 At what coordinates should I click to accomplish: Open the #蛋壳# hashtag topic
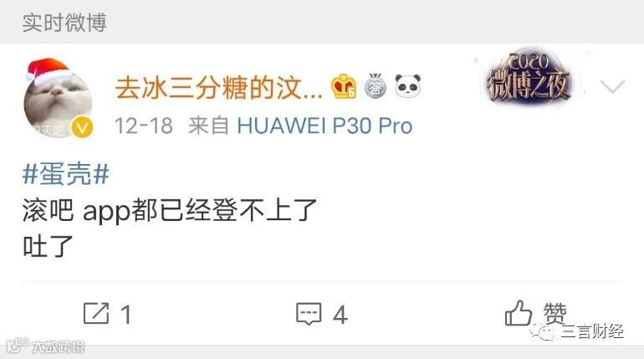coord(66,174)
